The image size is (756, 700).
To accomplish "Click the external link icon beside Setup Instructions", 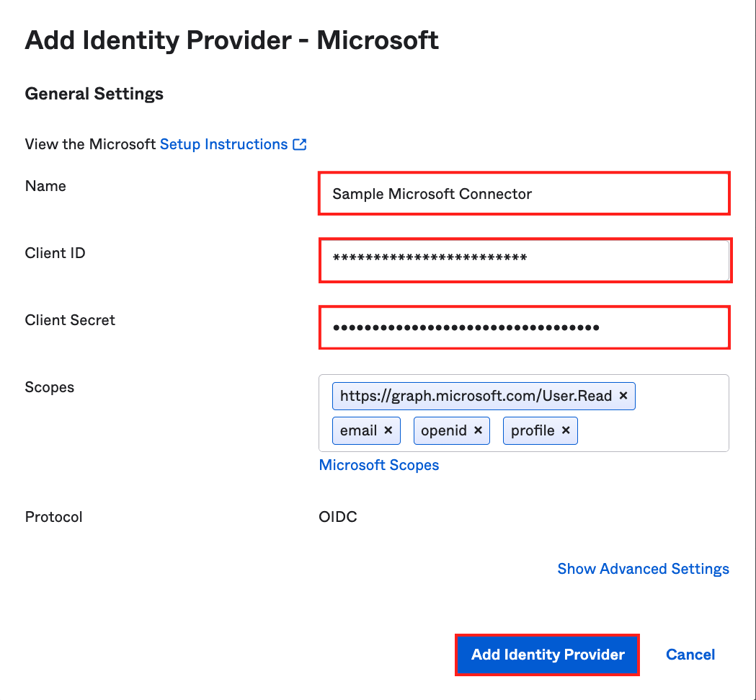I will coord(300,144).
